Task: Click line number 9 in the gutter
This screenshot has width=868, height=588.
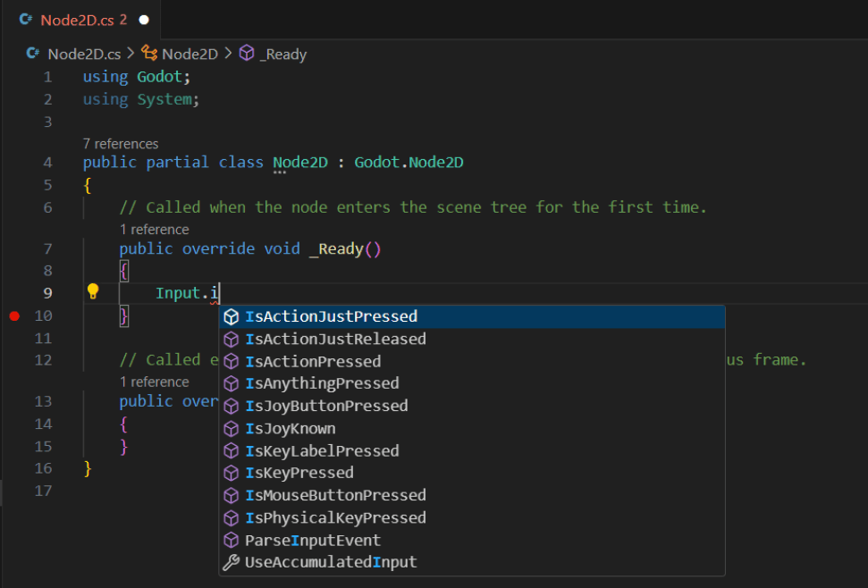Action: coord(47,293)
